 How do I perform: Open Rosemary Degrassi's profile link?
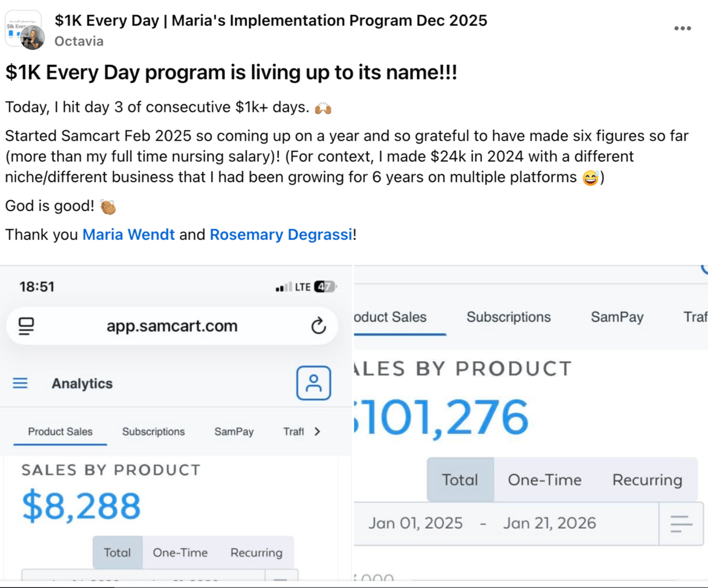[281, 235]
